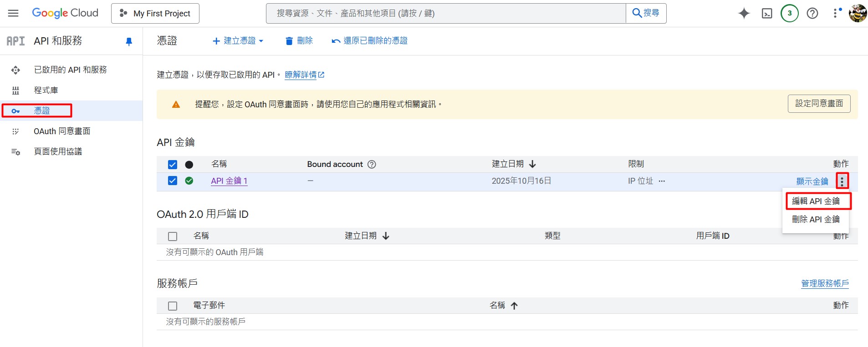Click the resource search input field
This screenshot has height=347, width=868.
445,13
